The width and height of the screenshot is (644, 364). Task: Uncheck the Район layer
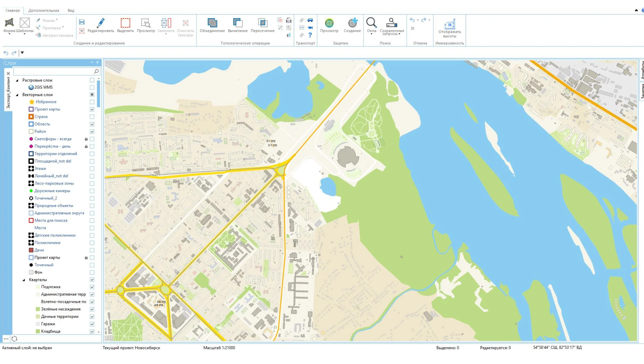click(x=92, y=132)
